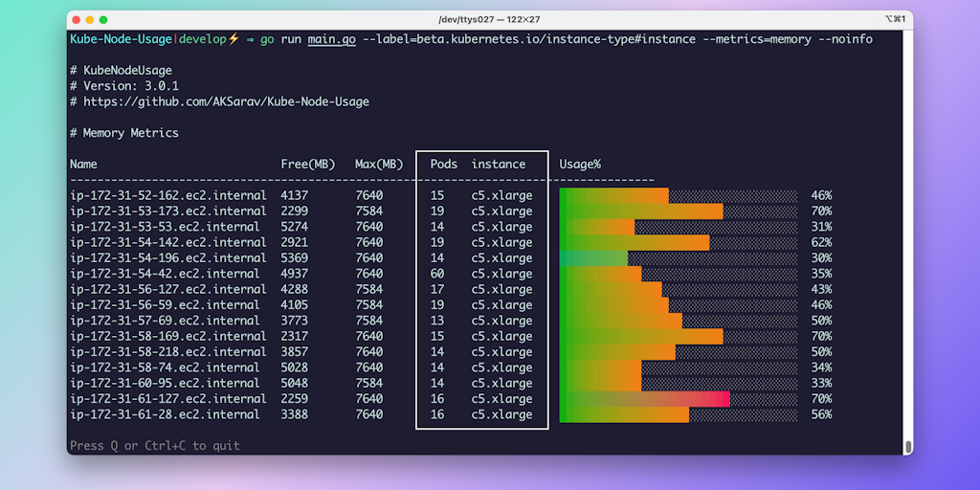
Task: Click the 60 pods value for ip-172-31-54-42
Action: pyautogui.click(x=436, y=274)
